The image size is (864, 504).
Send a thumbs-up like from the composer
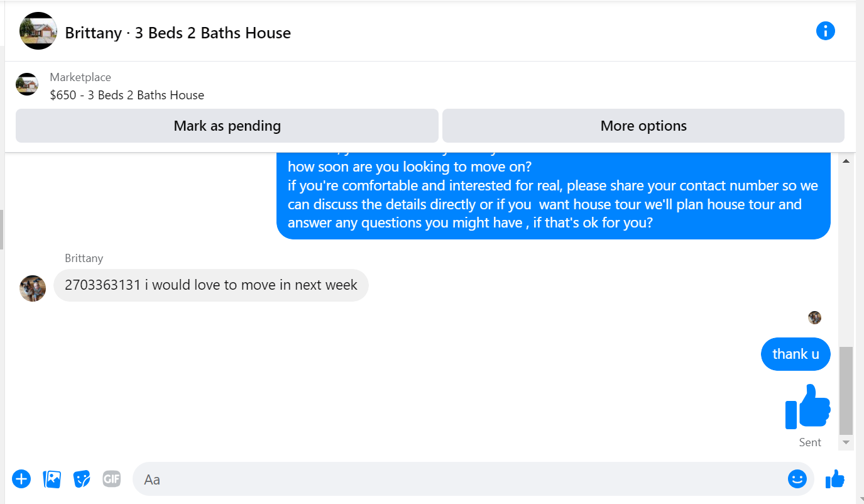point(835,479)
